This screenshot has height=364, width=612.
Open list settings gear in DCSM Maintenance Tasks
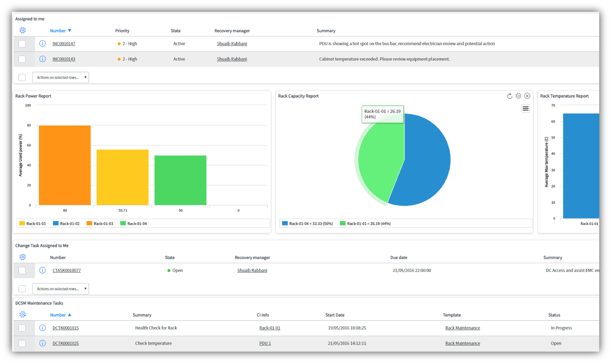(23, 315)
